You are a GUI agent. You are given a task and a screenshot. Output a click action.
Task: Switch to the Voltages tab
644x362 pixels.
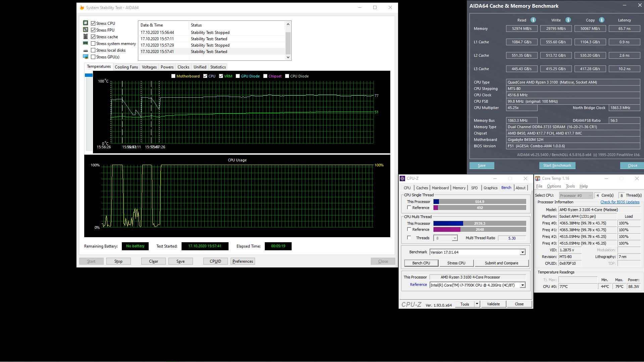(x=149, y=67)
